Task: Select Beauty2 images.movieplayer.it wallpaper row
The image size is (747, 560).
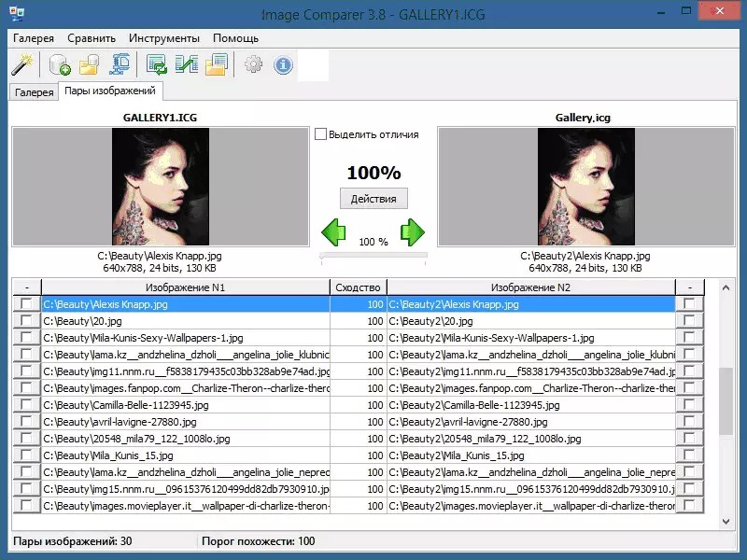Action: [531, 506]
